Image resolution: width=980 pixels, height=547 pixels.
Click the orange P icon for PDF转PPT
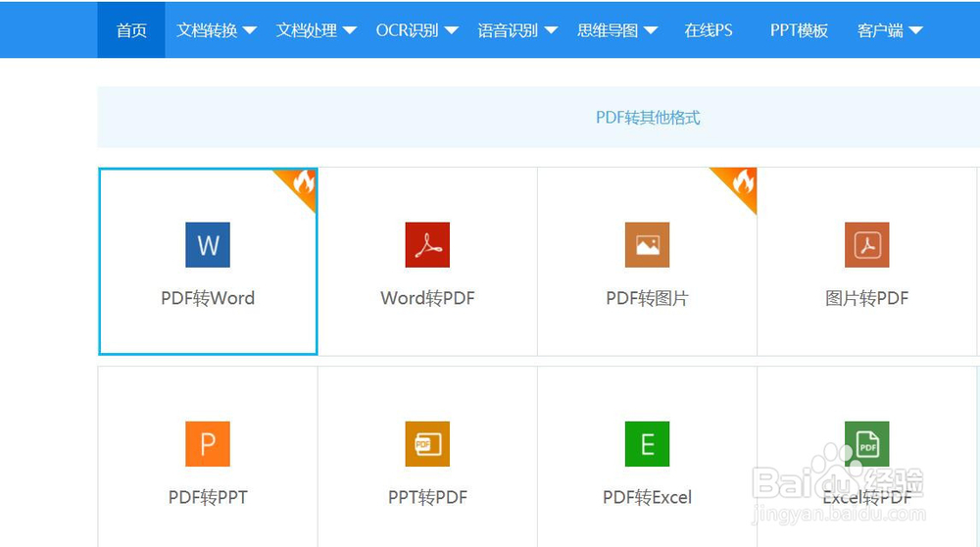click(208, 444)
